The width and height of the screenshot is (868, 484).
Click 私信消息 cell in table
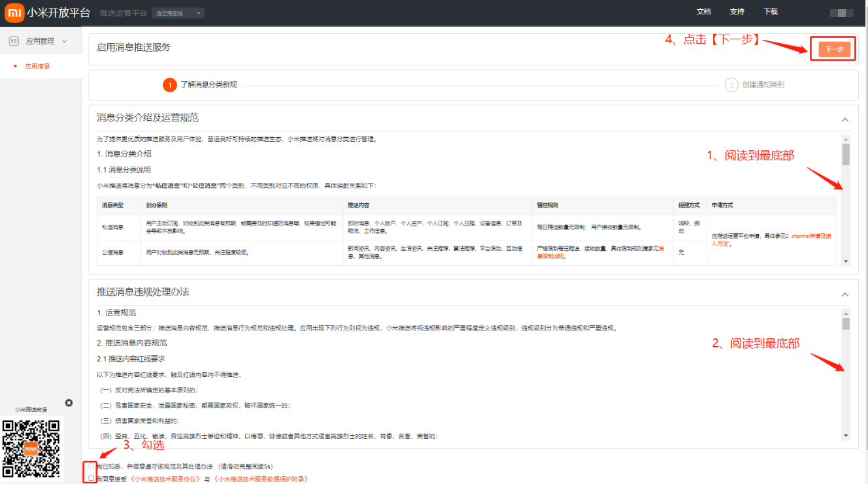point(113,227)
